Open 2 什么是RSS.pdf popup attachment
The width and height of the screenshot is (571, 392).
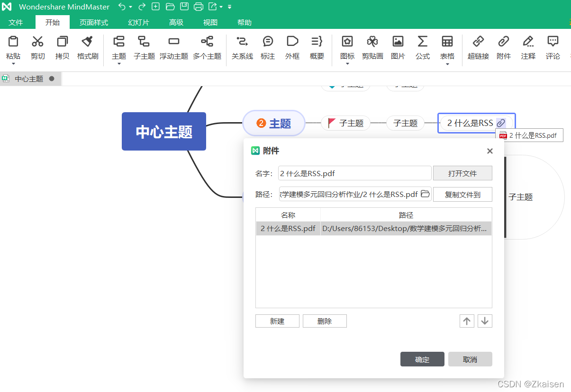coord(529,135)
